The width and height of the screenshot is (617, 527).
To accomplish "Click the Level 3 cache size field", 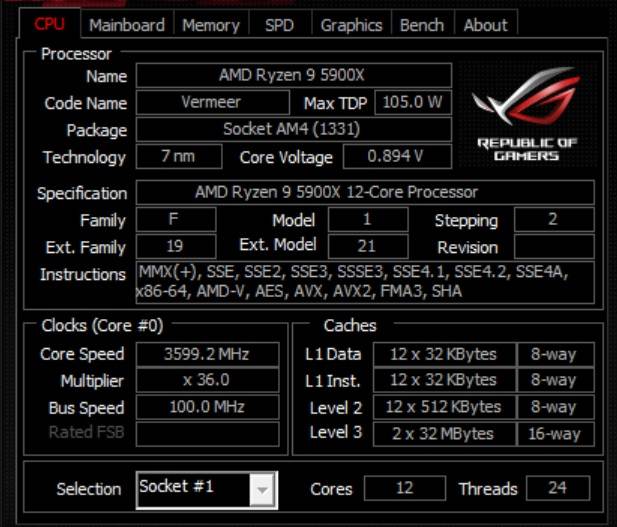I will [443, 434].
